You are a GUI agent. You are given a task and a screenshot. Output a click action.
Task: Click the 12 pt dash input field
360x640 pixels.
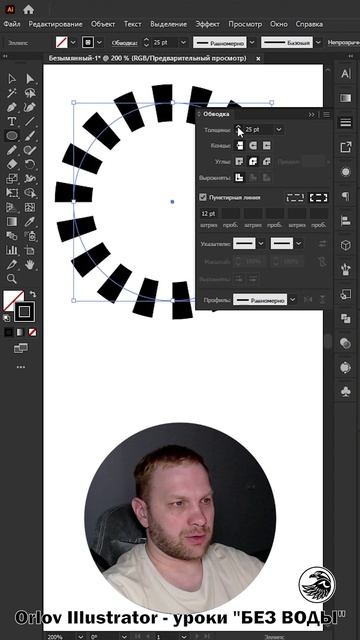coord(208,213)
